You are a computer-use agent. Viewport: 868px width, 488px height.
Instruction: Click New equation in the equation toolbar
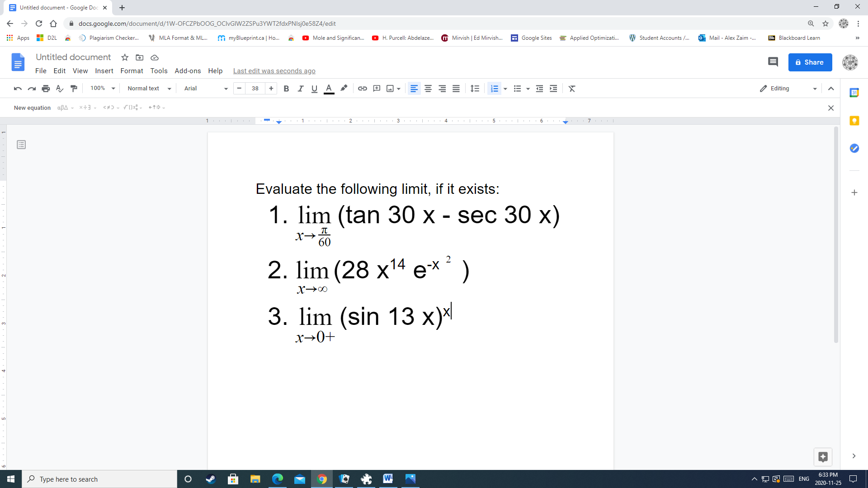(x=32, y=108)
